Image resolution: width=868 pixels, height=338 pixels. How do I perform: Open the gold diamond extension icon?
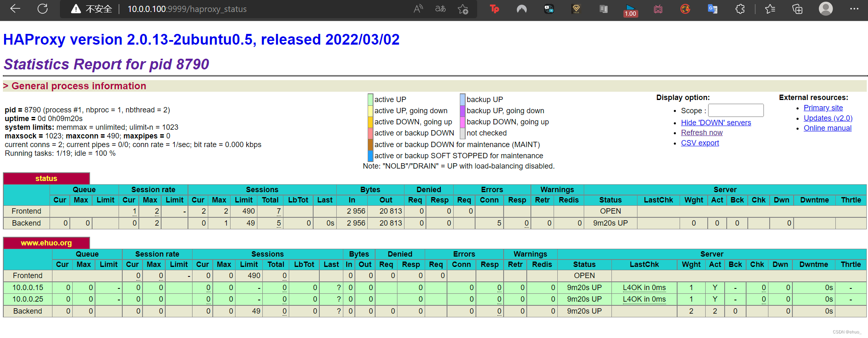point(576,9)
